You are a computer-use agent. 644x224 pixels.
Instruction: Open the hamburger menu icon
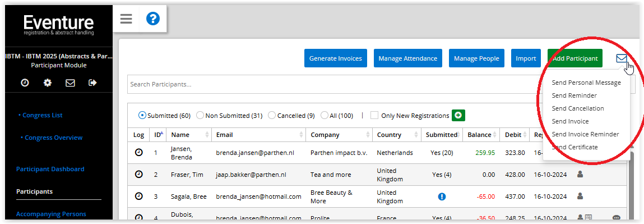pos(126,19)
